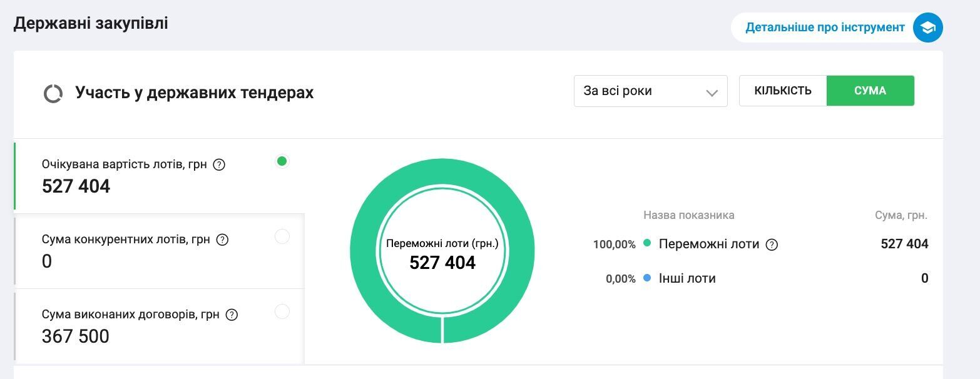This screenshot has width=980, height=379.
Task: Click 'Участь у державних тендерах' title
Action: pos(195,93)
